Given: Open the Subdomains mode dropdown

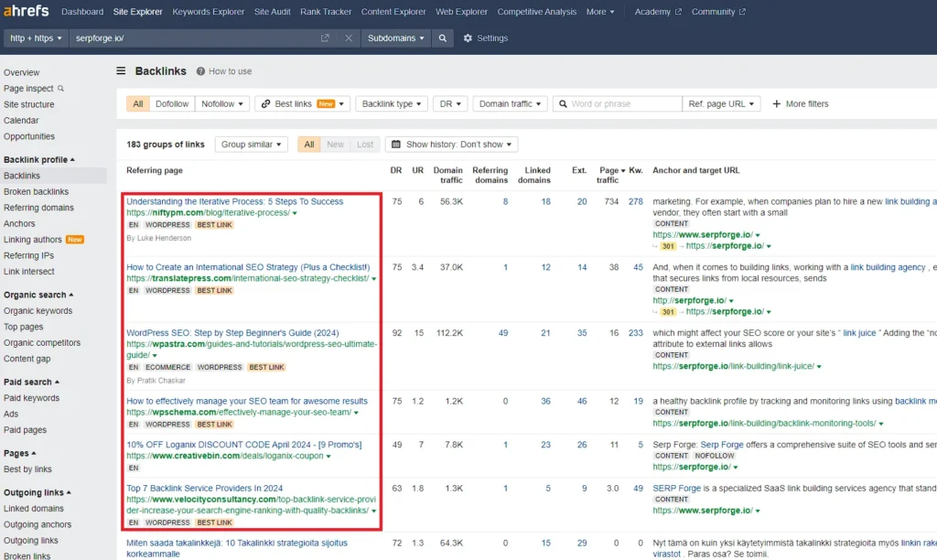Looking at the screenshot, I should pyautogui.click(x=395, y=38).
